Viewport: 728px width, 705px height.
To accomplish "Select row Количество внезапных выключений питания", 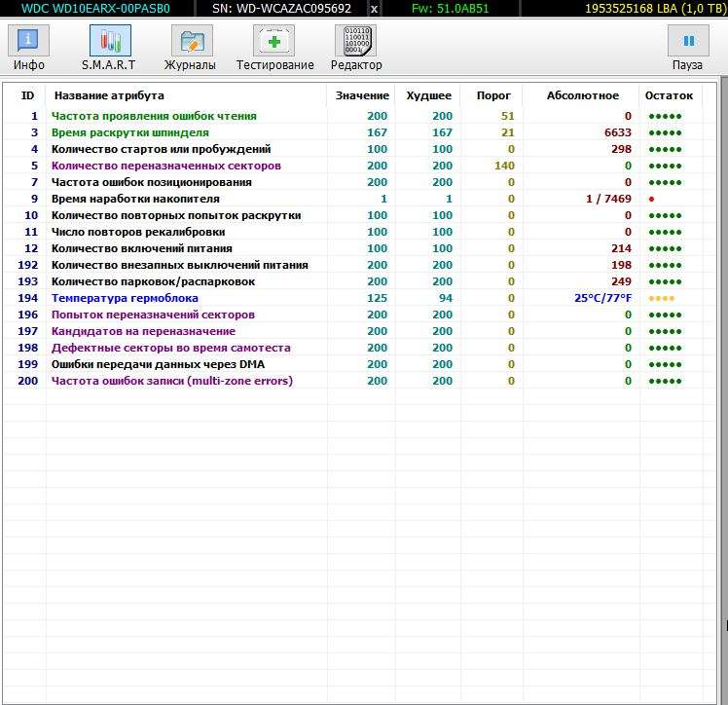I will click(353, 265).
